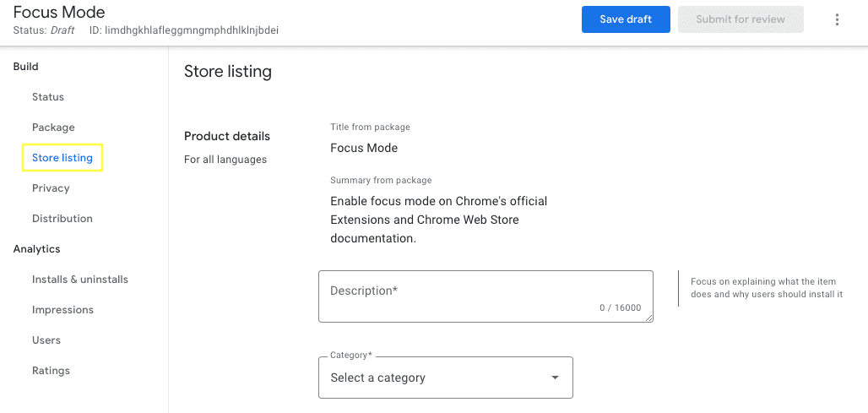Click the Category dropdown arrow
The width and height of the screenshot is (868, 413).
click(555, 378)
